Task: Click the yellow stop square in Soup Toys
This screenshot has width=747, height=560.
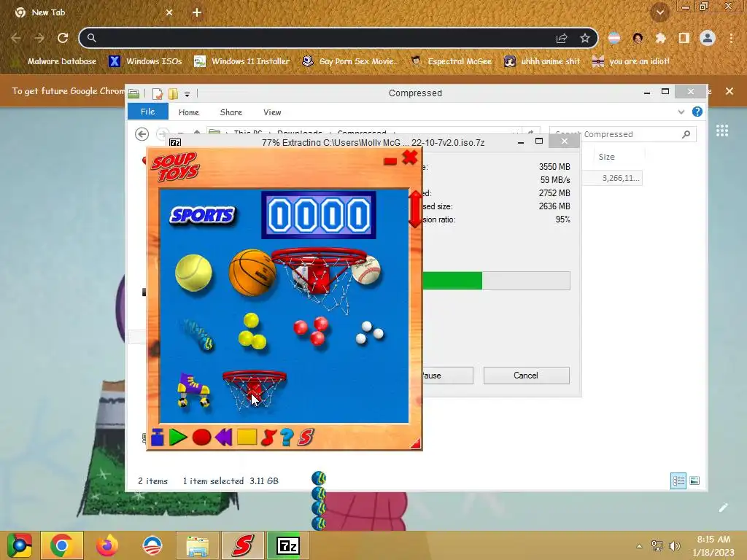Action: [247, 437]
